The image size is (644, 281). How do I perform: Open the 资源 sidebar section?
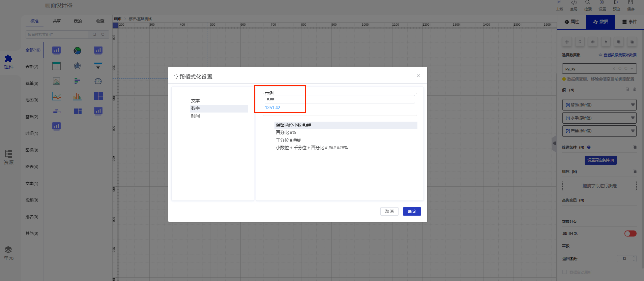coord(8,157)
